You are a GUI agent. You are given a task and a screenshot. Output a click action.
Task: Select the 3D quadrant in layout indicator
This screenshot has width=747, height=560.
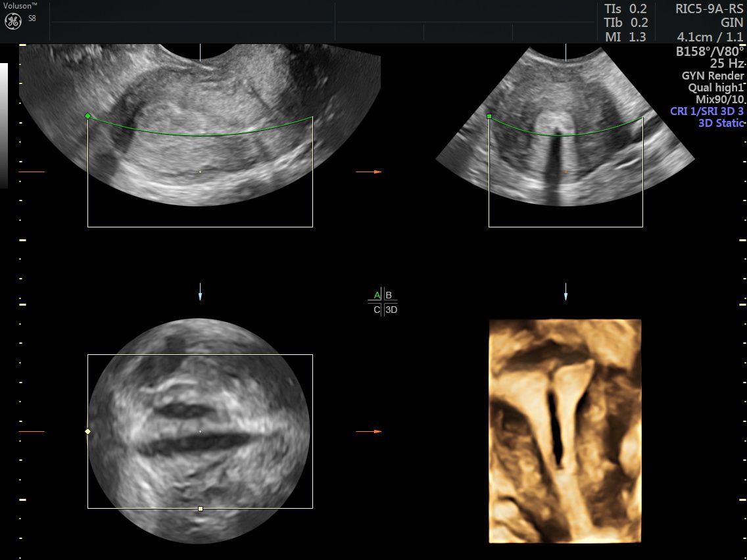click(x=391, y=310)
